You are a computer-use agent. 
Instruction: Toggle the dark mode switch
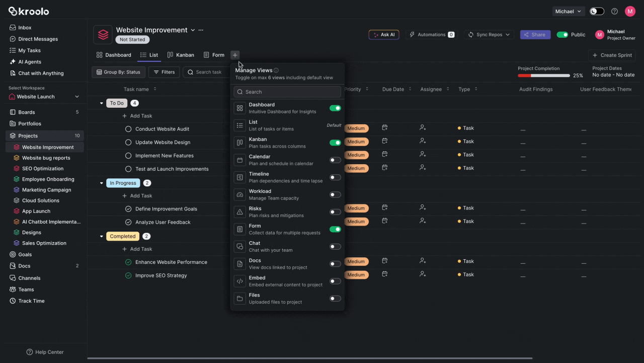(x=597, y=11)
